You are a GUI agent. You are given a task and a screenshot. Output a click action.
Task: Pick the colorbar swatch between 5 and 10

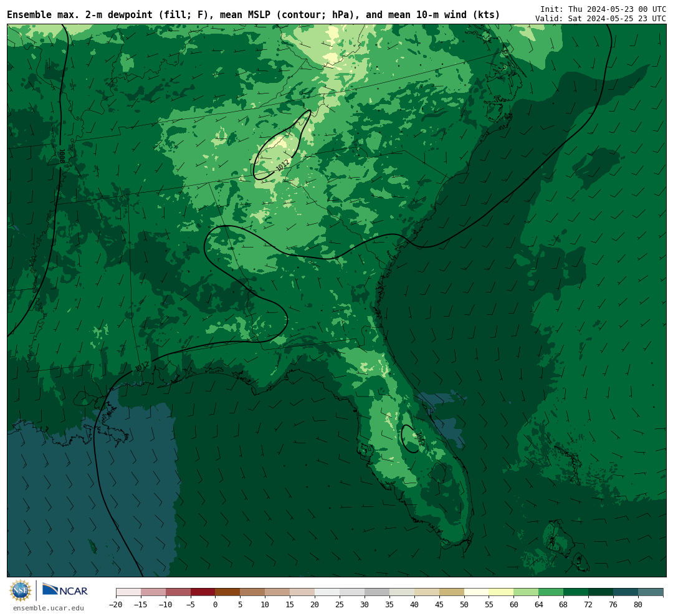[253, 592]
